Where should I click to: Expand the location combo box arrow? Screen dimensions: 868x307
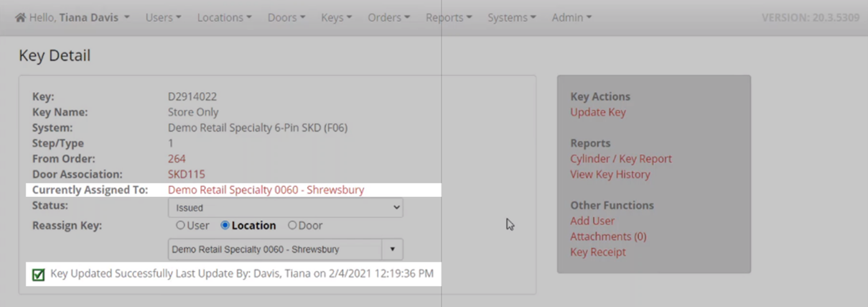pos(392,249)
